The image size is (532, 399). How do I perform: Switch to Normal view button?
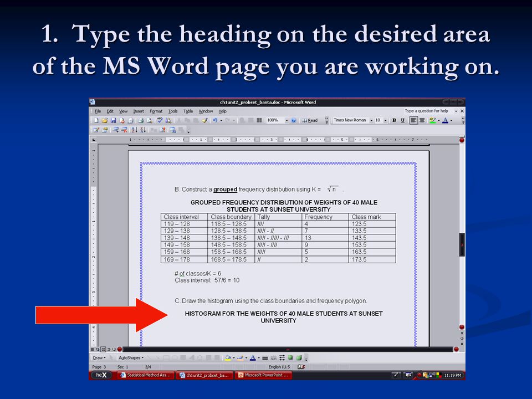pos(93,349)
